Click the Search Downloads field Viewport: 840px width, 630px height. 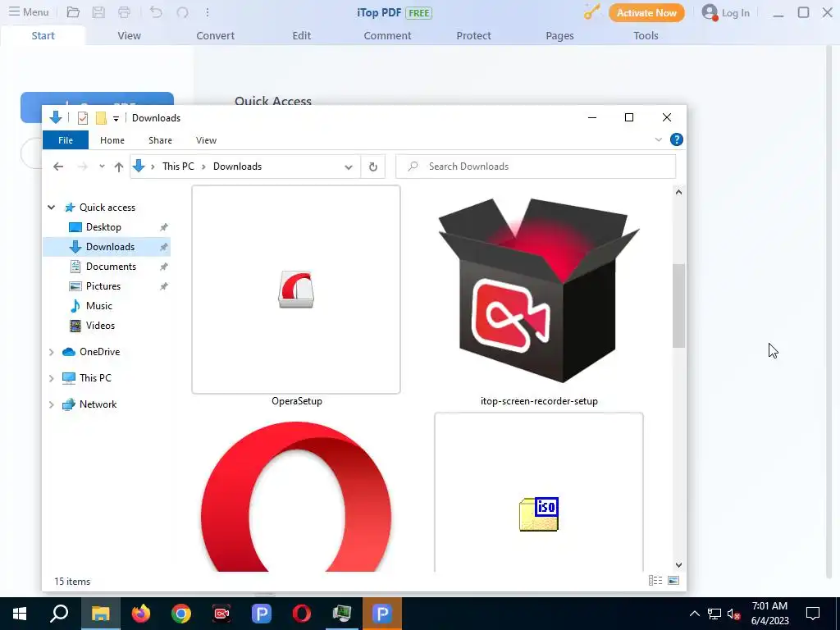536,167
